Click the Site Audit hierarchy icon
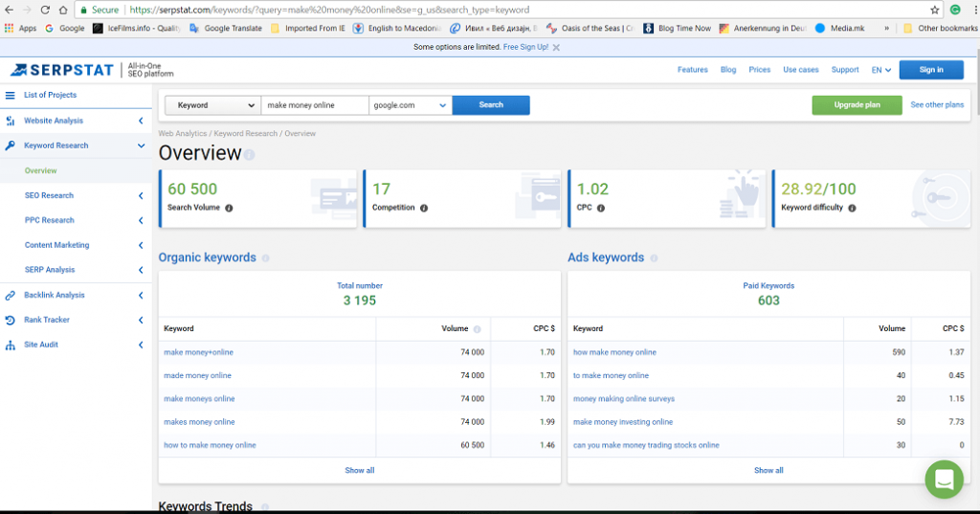Viewport: 980px width, 514px height. [x=10, y=346]
